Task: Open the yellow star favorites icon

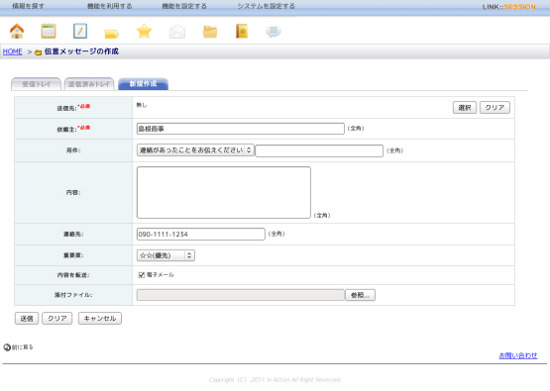Action: pos(144,31)
